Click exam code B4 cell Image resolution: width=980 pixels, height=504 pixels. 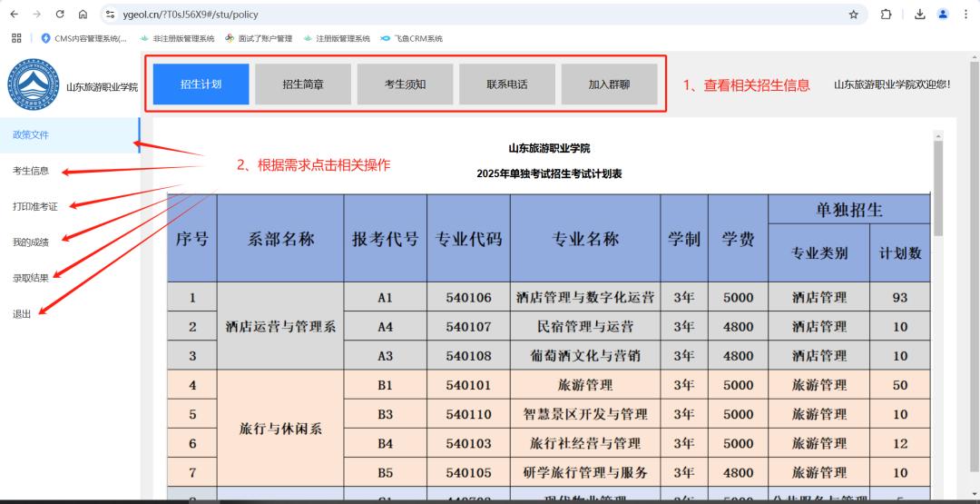tap(385, 443)
